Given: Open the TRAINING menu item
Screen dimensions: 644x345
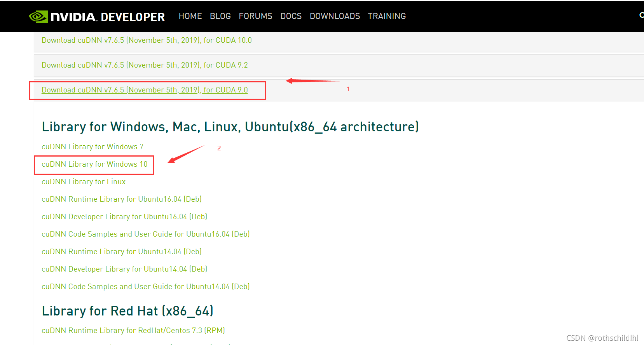Looking at the screenshot, I should (x=387, y=16).
